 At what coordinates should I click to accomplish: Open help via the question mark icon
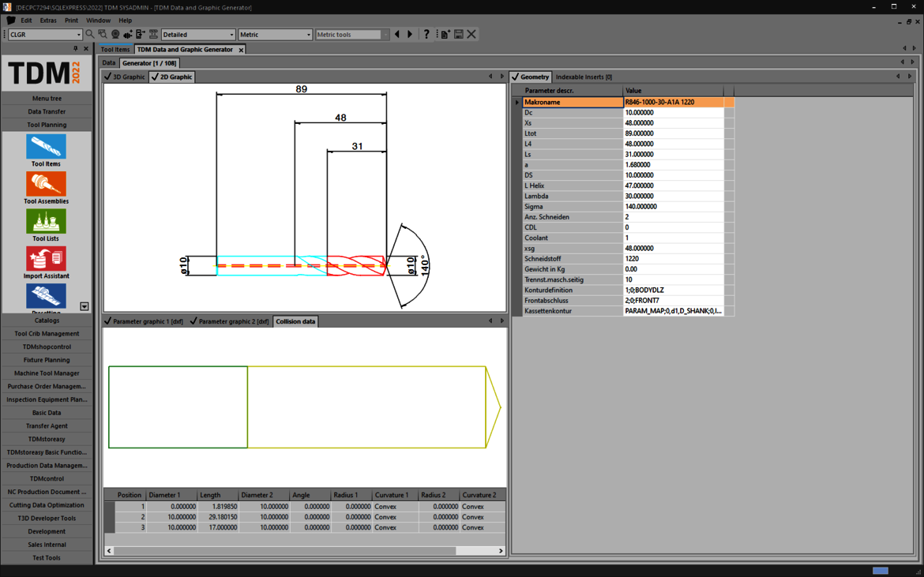(x=426, y=34)
